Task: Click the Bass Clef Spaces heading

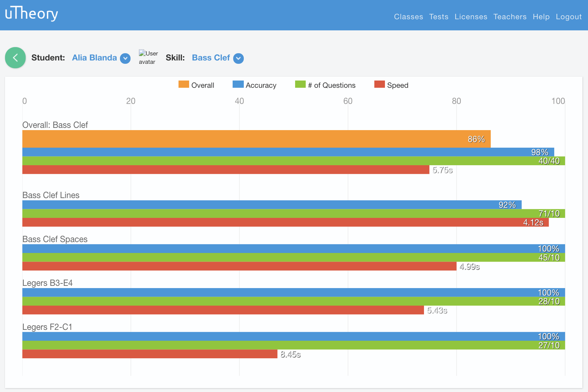Action: tap(55, 239)
